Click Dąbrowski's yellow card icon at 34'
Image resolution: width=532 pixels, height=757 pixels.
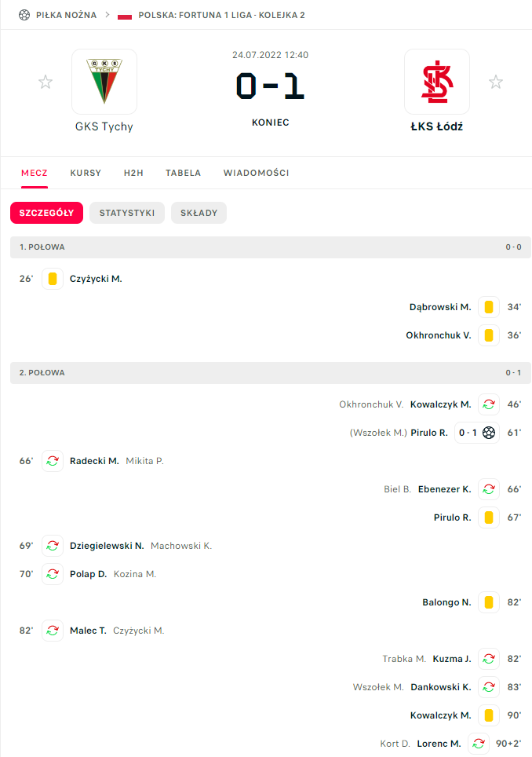coord(489,307)
